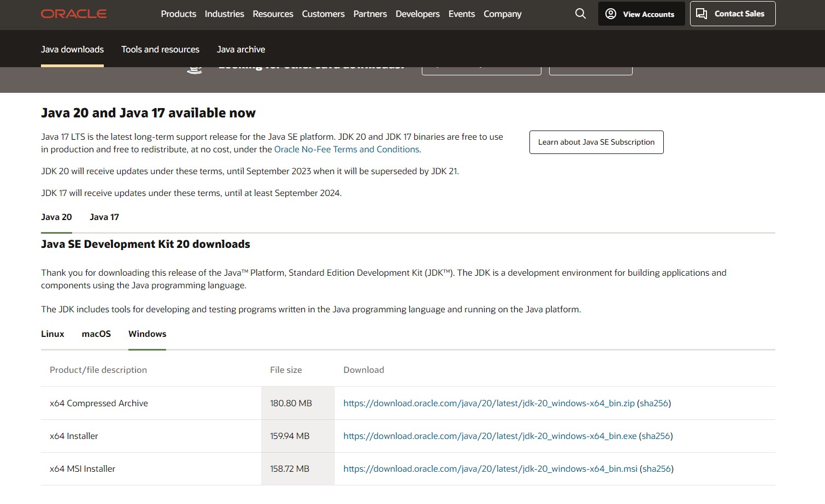Switch to the Java archive tab
The image size is (825, 504).
pos(241,49)
